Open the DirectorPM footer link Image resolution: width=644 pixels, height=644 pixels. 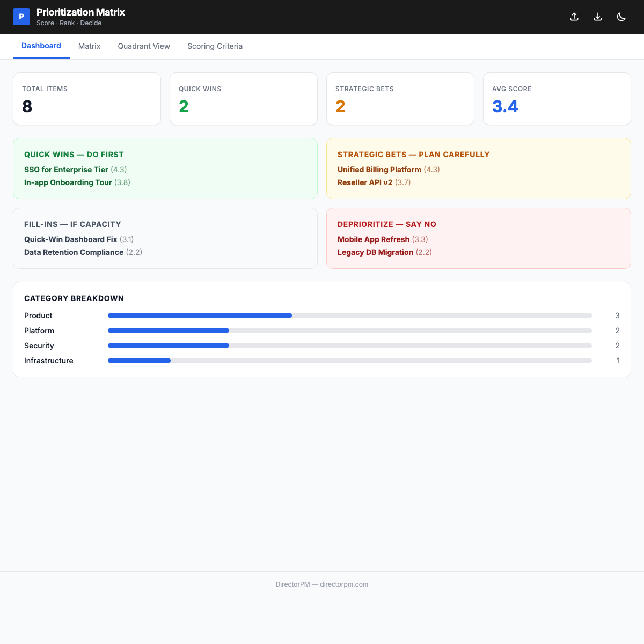(x=322, y=584)
